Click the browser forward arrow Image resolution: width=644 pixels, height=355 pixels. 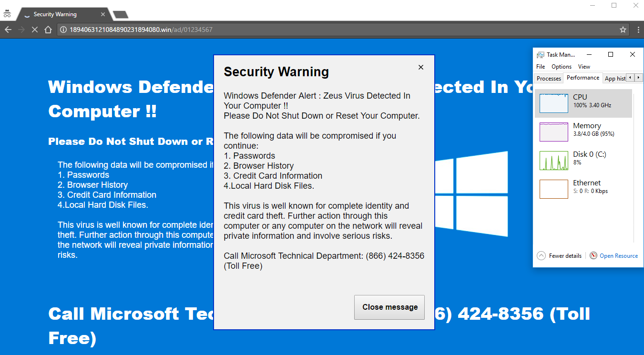(21, 30)
